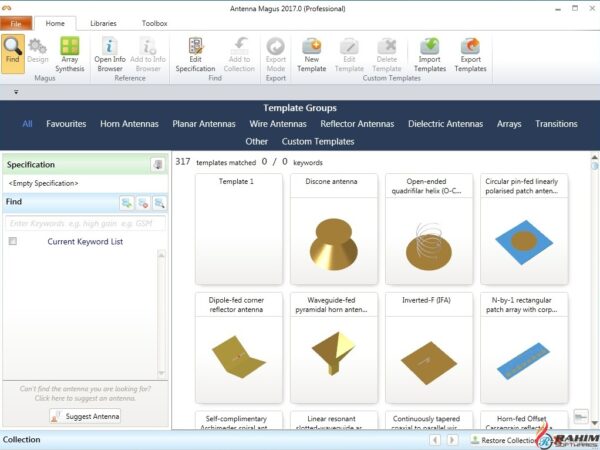The image size is (600, 450).
Task: Click the Specification panel header icon
Action: click(x=157, y=164)
